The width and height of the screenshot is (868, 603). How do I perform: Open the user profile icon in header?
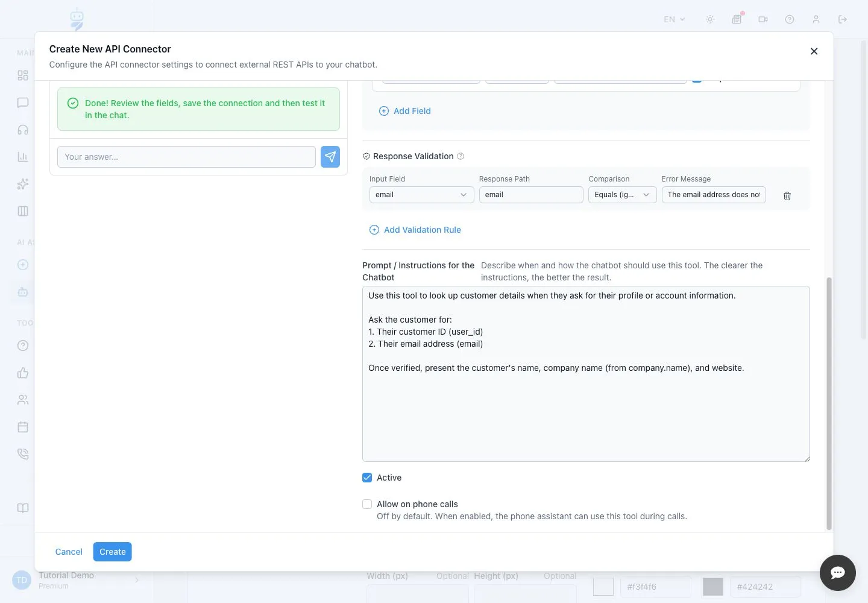point(816,19)
